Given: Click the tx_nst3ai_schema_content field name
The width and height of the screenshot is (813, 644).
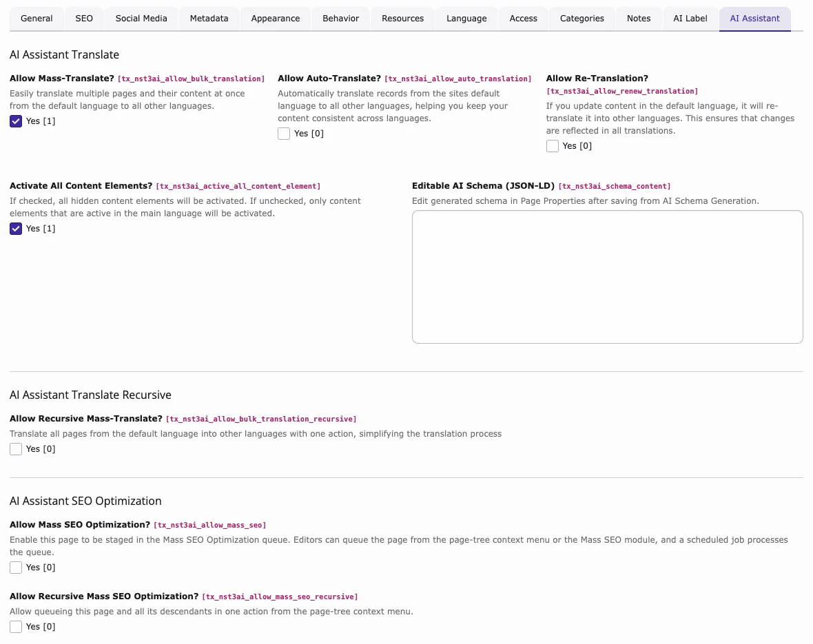Looking at the screenshot, I should point(615,186).
